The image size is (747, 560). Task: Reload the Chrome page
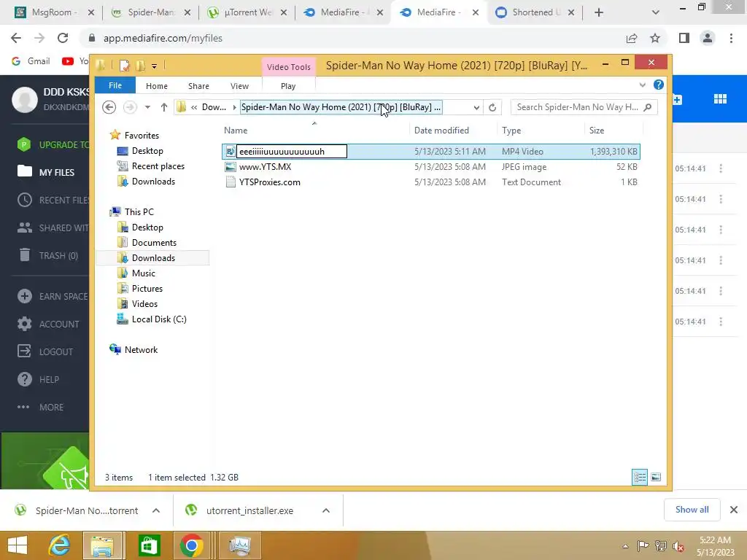63,38
